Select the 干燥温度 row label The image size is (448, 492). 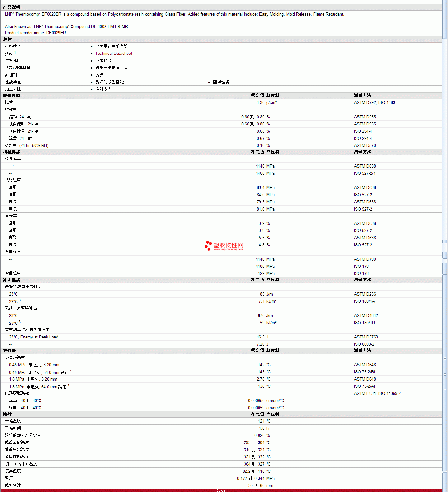click(x=13, y=421)
